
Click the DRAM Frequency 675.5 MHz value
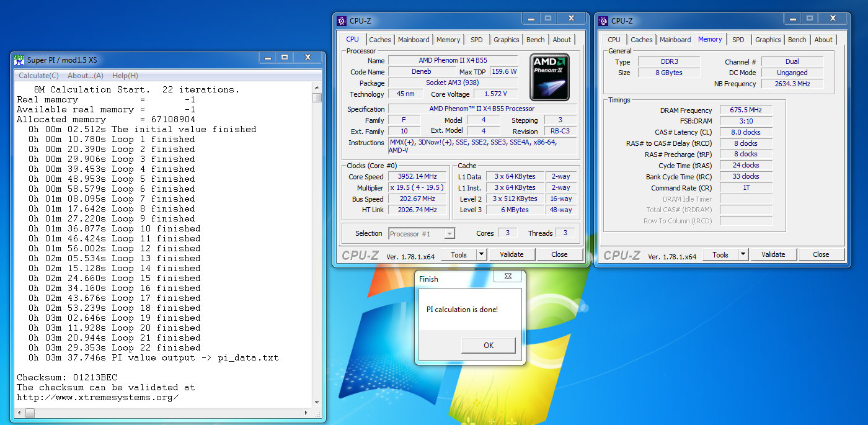tap(746, 110)
